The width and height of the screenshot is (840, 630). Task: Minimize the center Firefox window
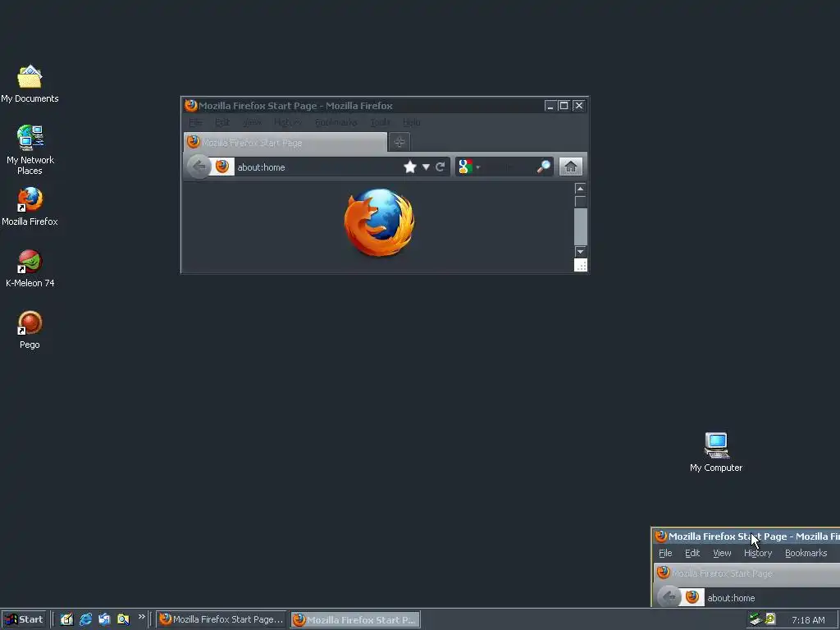[550, 106]
